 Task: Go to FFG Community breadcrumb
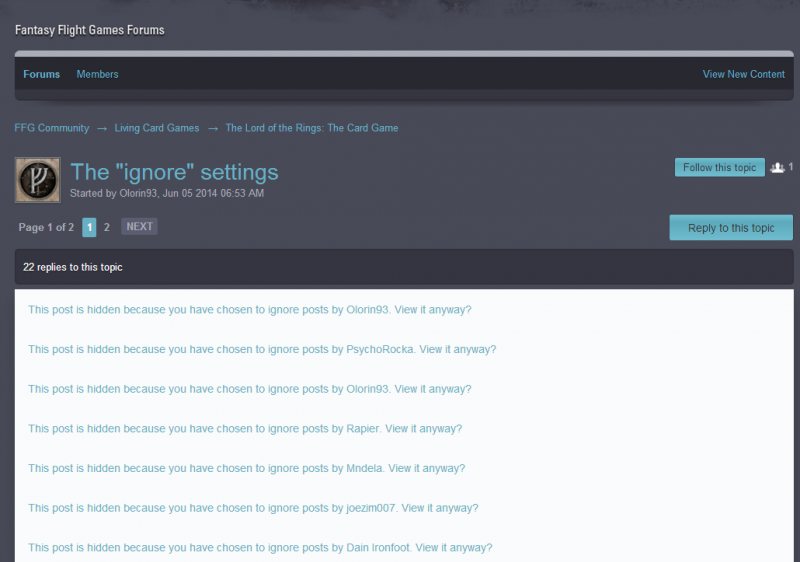[51, 128]
